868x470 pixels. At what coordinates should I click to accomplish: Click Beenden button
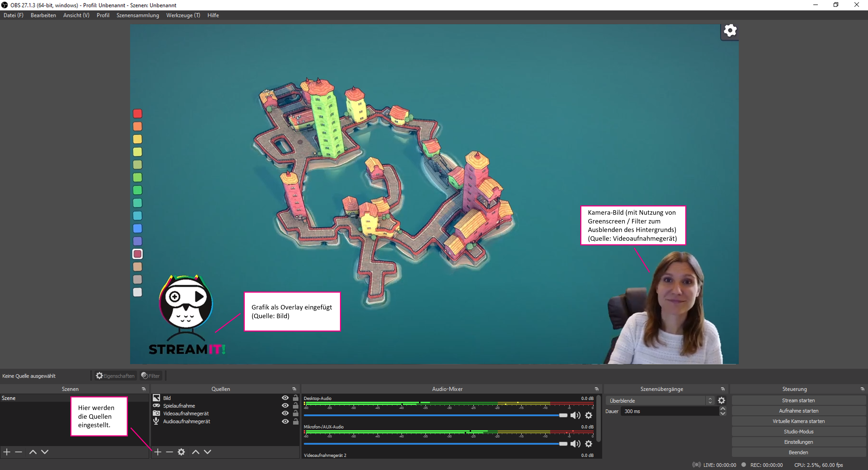point(798,453)
